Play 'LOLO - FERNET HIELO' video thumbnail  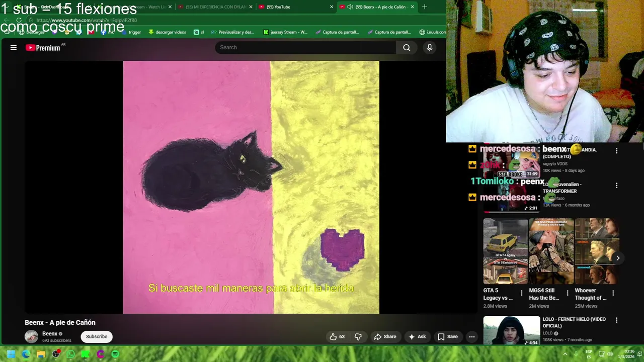(512, 330)
